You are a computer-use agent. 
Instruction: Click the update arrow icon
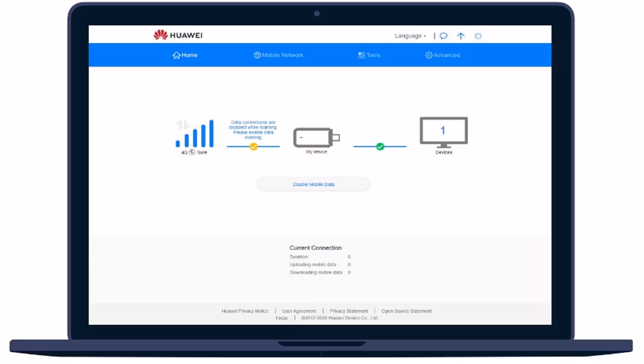(x=460, y=36)
